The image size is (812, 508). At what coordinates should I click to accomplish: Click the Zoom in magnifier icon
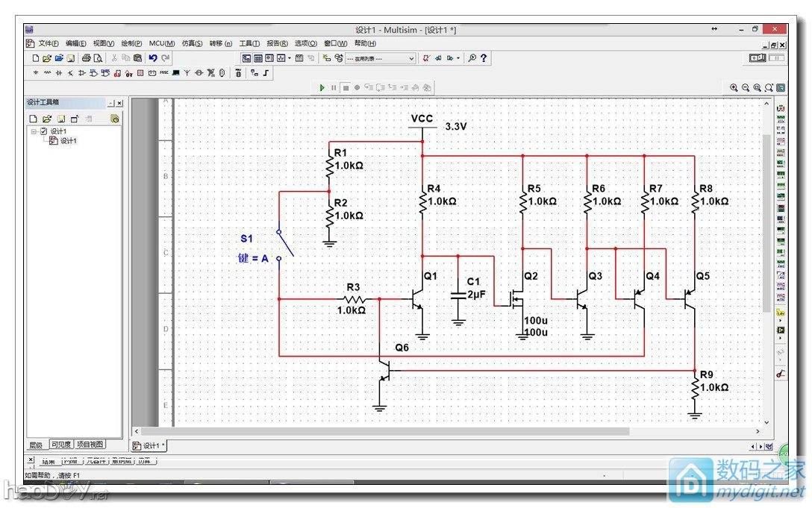click(734, 87)
